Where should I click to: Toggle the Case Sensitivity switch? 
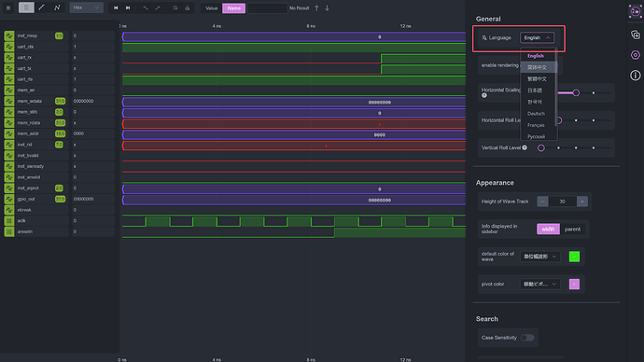click(527, 338)
